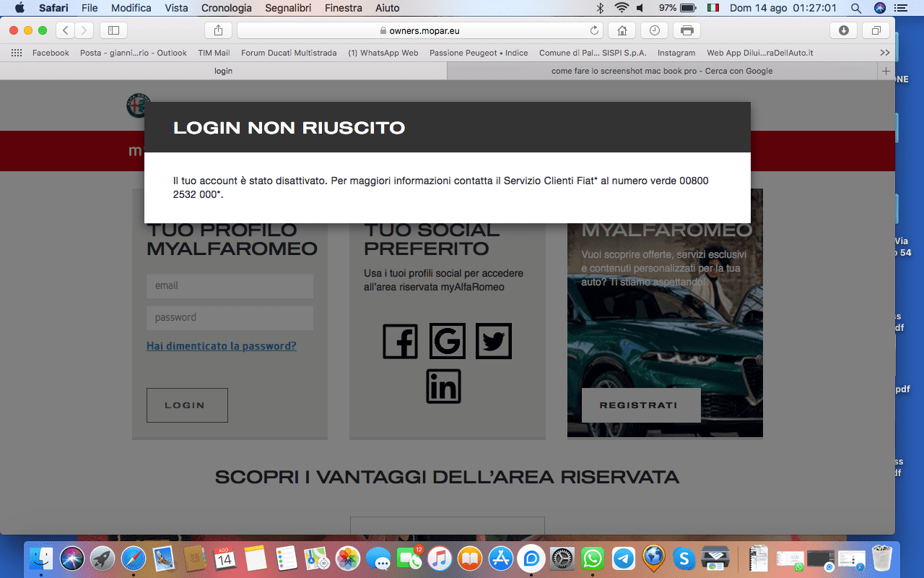Open the Photos app in the Dock
Viewport: 924px width, 578px height.
348,558
